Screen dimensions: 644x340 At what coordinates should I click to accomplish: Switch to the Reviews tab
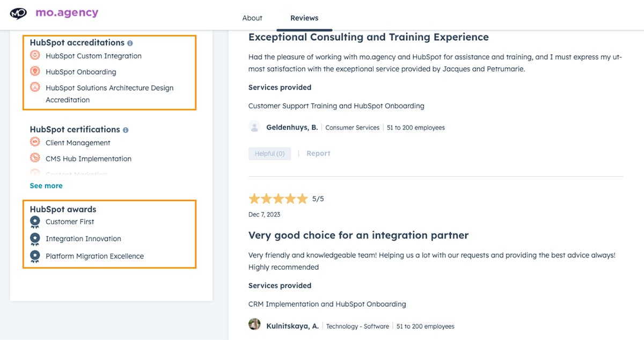click(304, 18)
